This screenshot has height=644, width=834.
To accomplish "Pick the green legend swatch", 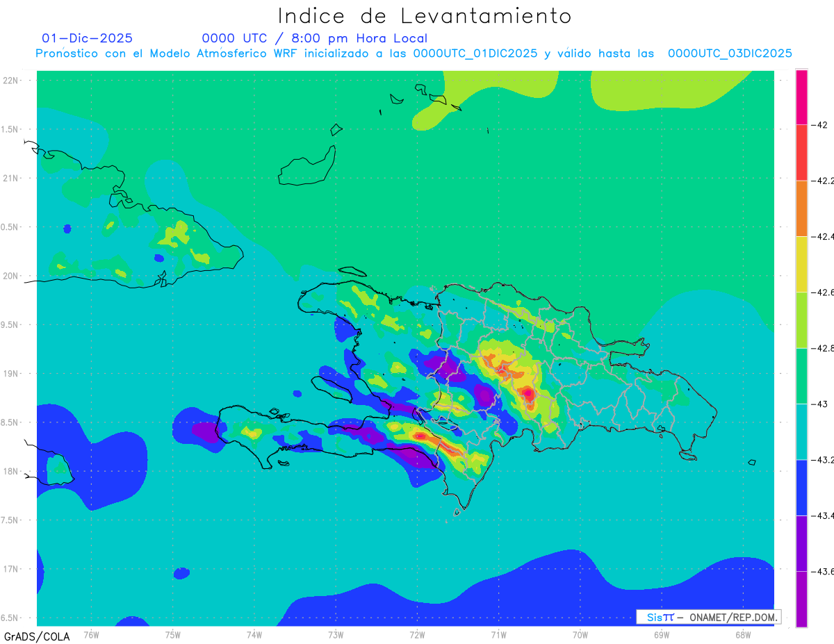I will point(801,376).
